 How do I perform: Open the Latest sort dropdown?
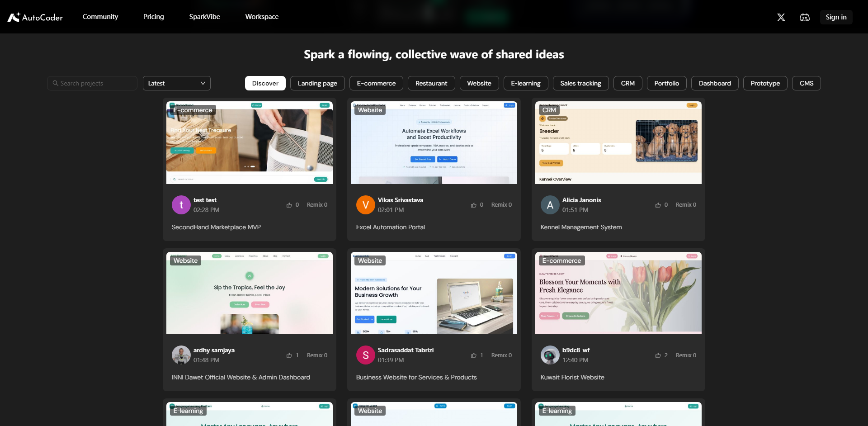(x=176, y=83)
